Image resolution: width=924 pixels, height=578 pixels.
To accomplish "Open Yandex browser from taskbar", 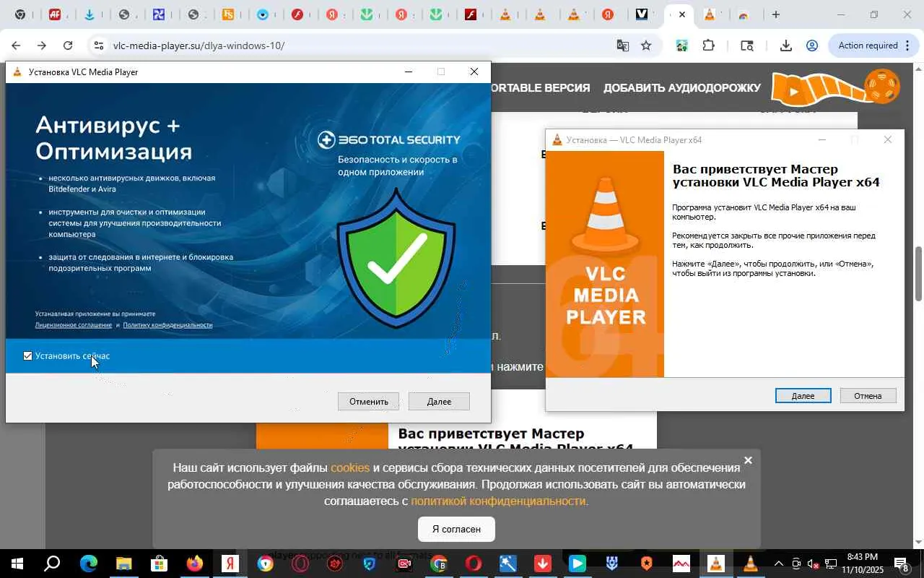I will tap(230, 564).
